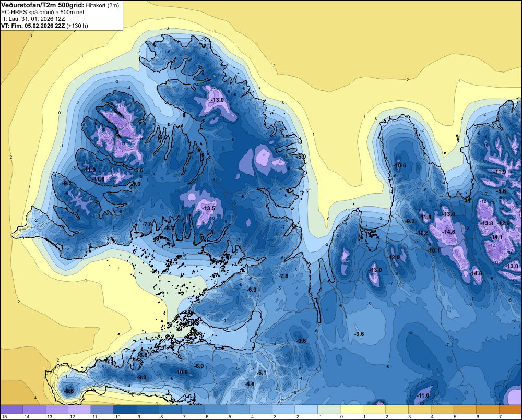
Task: Select the -9.3 temperature value
Action: click(142, 377)
